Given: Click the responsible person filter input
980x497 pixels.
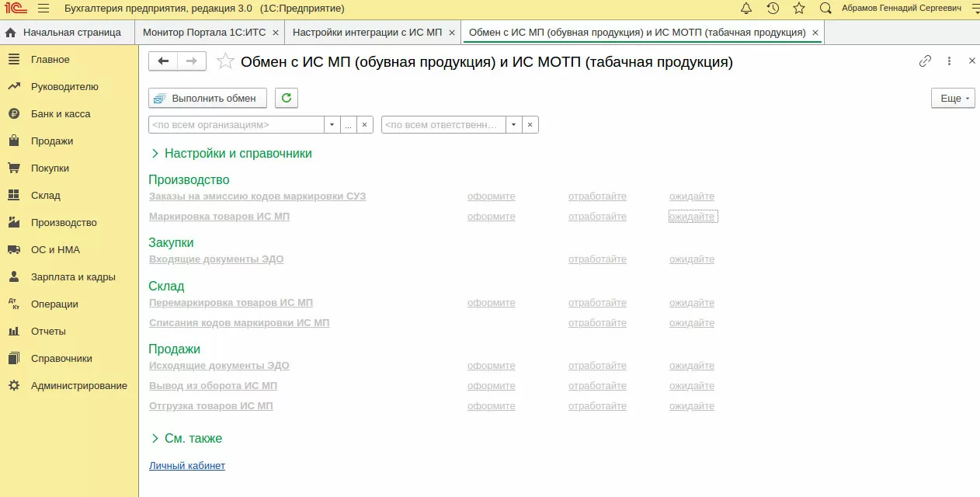Looking at the screenshot, I should pos(443,124).
